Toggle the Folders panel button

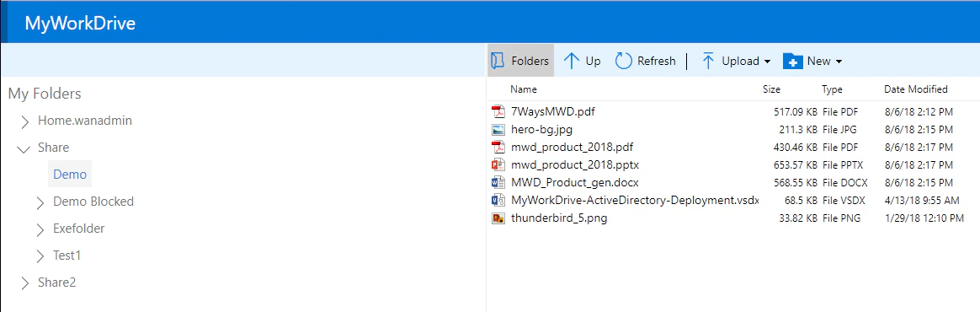(520, 61)
